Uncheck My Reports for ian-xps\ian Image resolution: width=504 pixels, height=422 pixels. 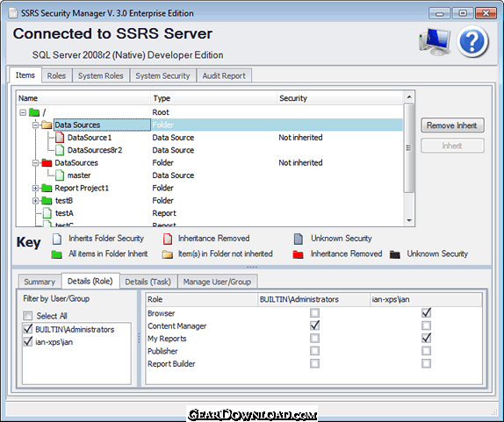426,338
